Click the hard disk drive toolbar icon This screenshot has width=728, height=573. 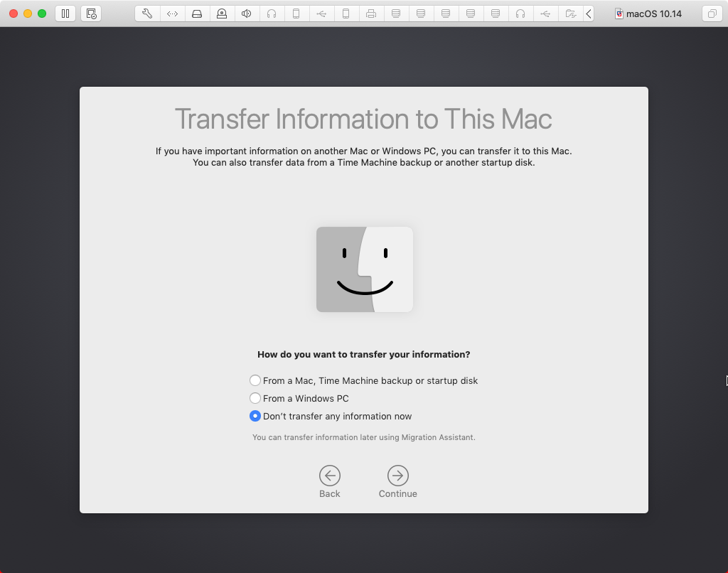pos(197,14)
